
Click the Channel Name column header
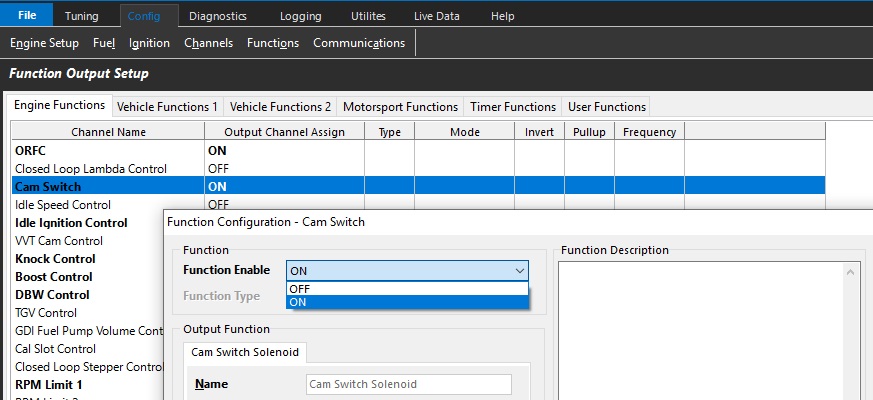[108, 132]
